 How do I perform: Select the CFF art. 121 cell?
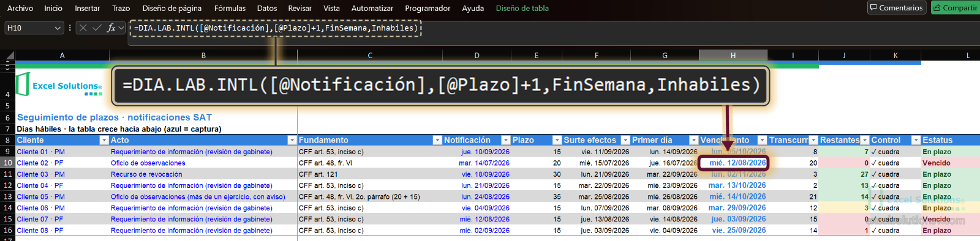click(x=370, y=174)
